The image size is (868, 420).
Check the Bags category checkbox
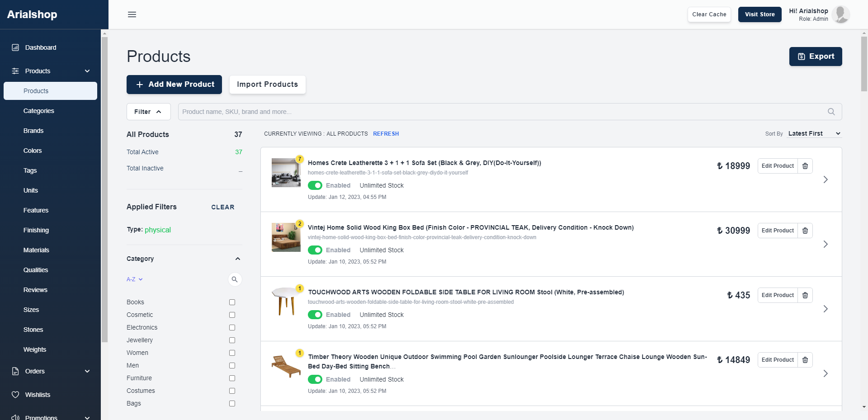pos(232,403)
